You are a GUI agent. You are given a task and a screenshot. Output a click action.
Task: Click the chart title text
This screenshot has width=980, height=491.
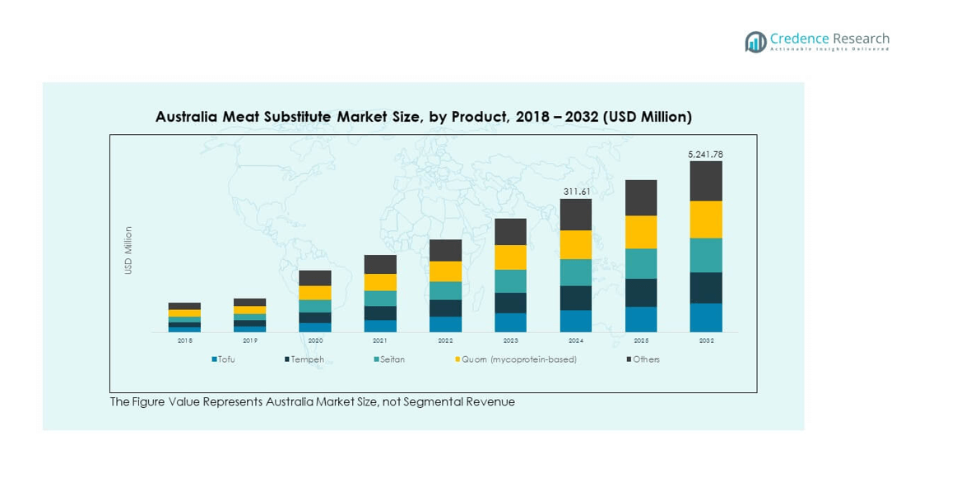(x=423, y=117)
